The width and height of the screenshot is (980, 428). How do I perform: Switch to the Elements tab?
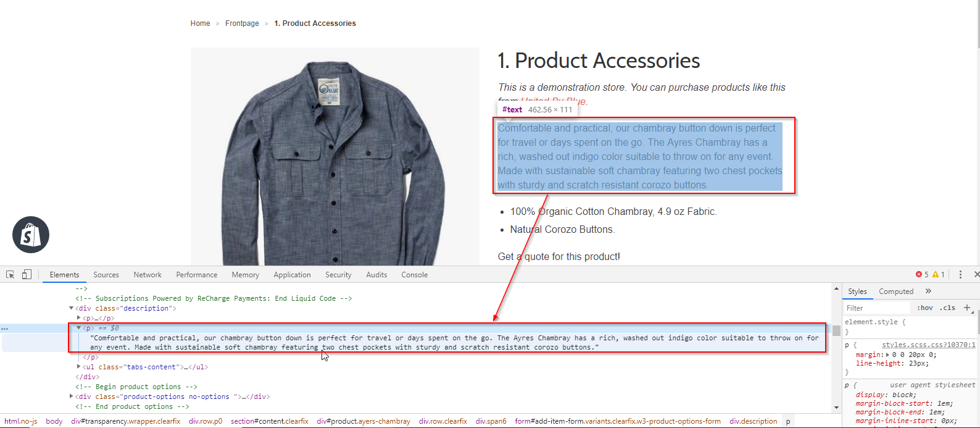(64, 275)
